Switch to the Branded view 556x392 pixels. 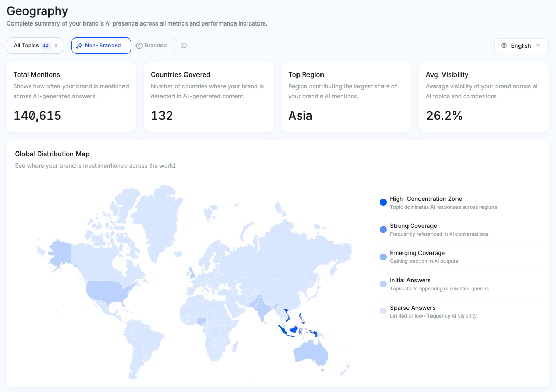tap(152, 46)
